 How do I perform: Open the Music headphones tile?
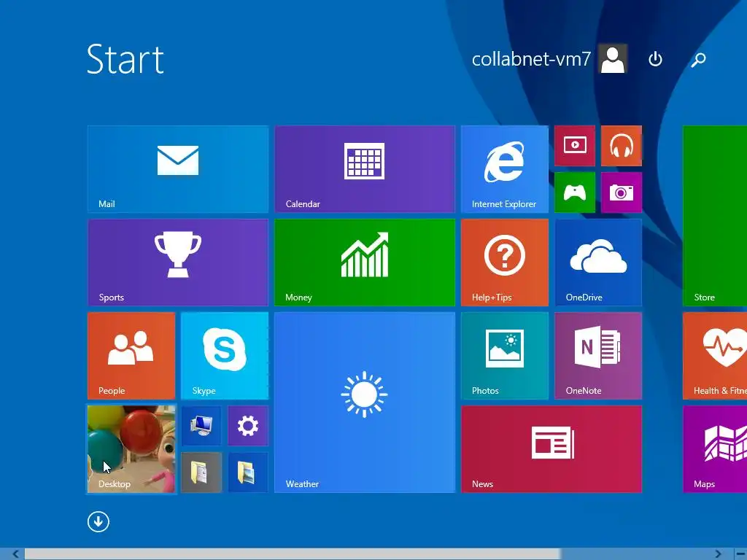tap(622, 146)
